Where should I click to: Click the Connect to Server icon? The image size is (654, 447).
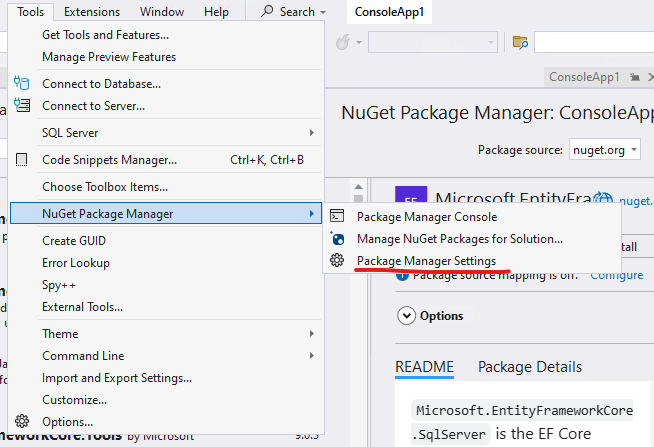point(22,105)
